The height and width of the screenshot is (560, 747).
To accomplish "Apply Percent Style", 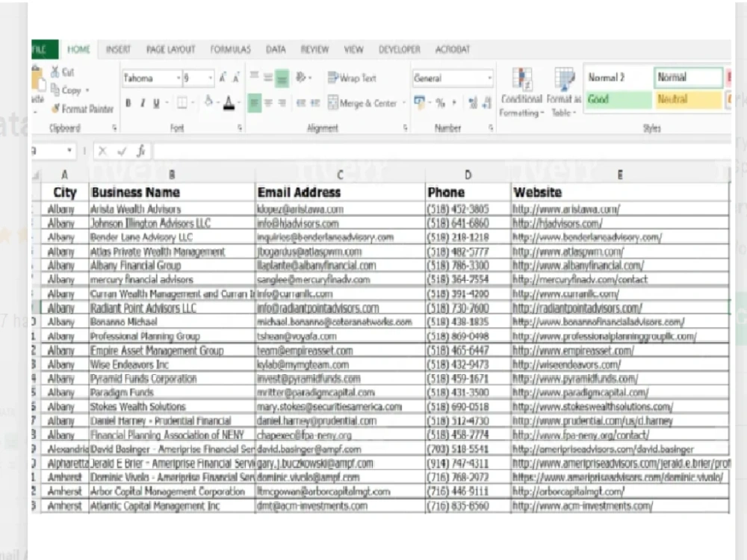I will 440,103.
